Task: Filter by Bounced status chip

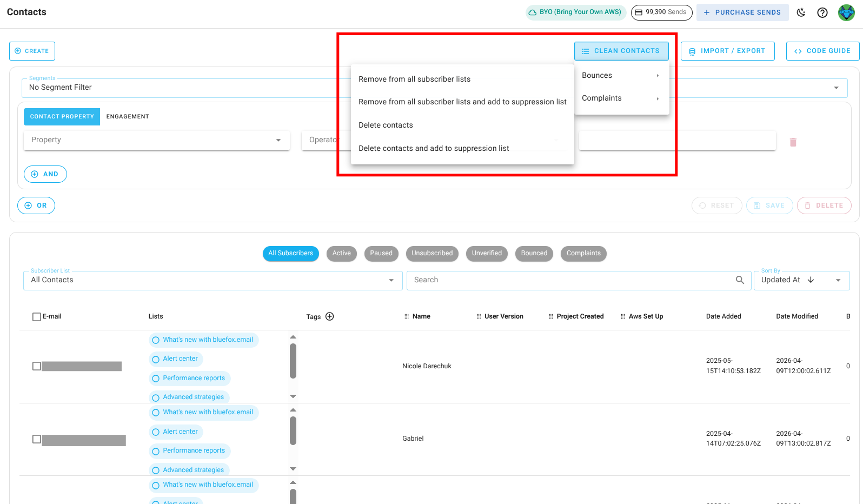Action: point(534,253)
